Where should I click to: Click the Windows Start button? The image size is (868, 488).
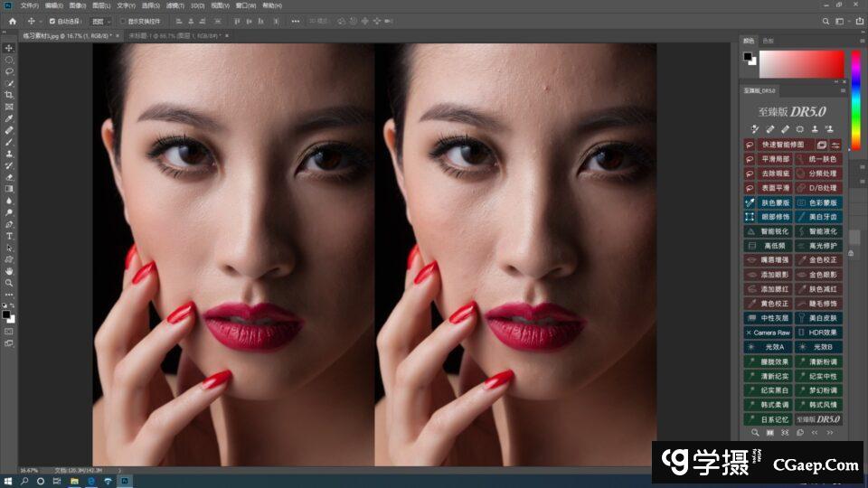(x=8, y=481)
